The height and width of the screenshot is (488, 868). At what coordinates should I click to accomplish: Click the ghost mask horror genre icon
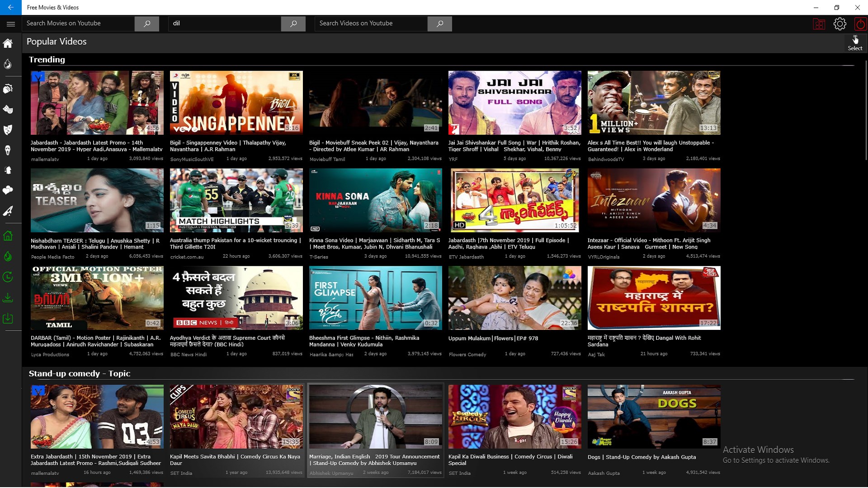tap(8, 150)
